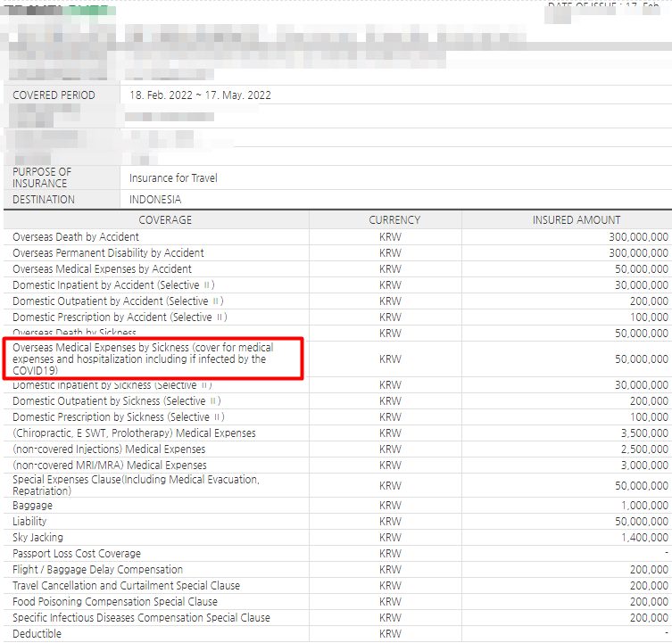Click KRW in Overseas Medical Expenses by Sickness row
672x643 pixels.
click(x=390, y=359)
